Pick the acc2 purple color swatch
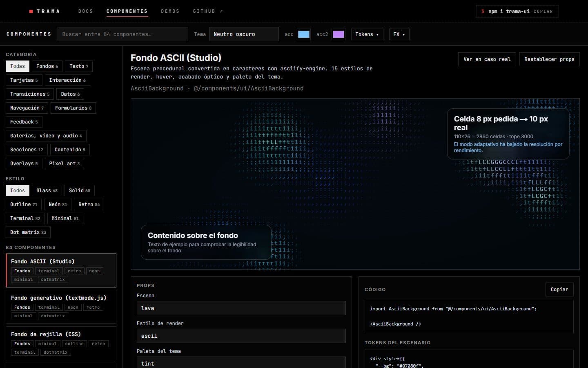This screenshot has height=368, width=588. pos(339,34)
